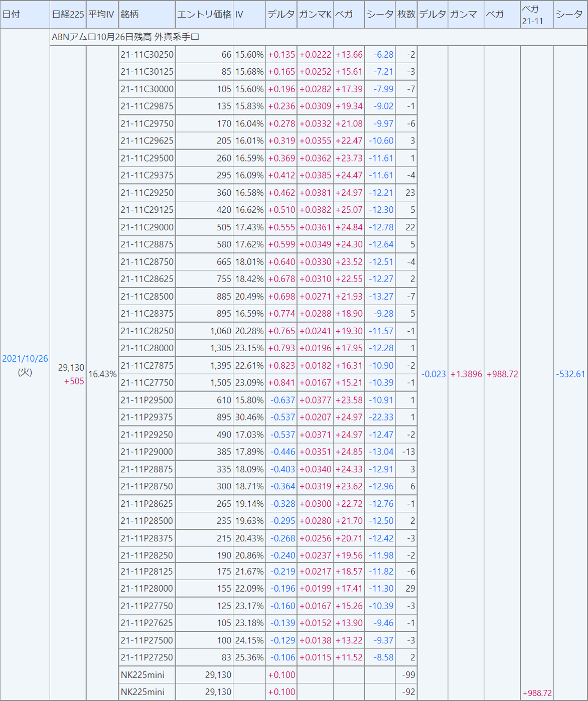Click the -22.33 theta of 21-11P29375
This screenshot has width=588, height=701.
pyautogui.click(x=381, y=418)
